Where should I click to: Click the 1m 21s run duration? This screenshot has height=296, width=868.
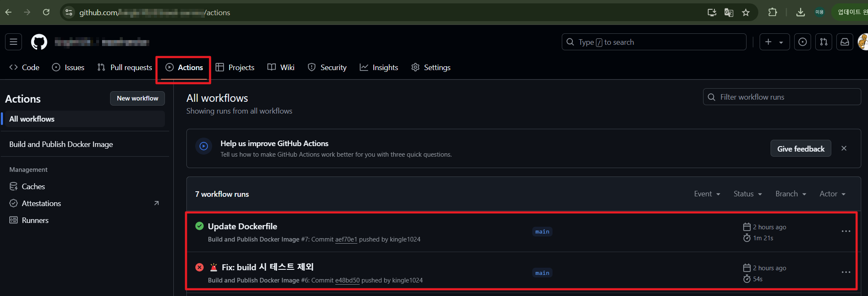coord(763,238)
